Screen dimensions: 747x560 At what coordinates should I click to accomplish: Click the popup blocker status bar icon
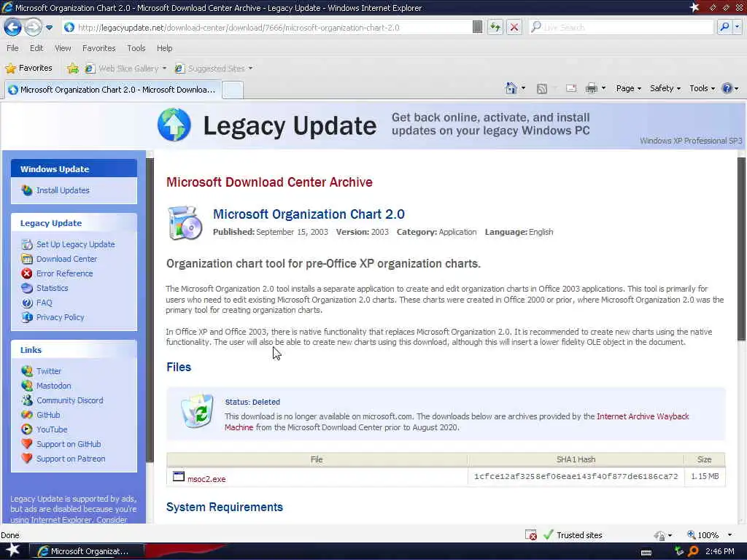(x=531, y=534)
